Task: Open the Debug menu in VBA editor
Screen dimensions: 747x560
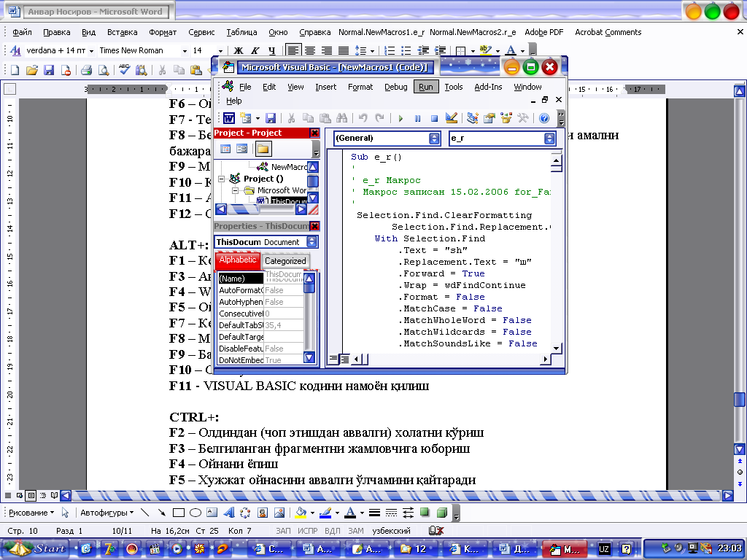Action: [396, 87]
